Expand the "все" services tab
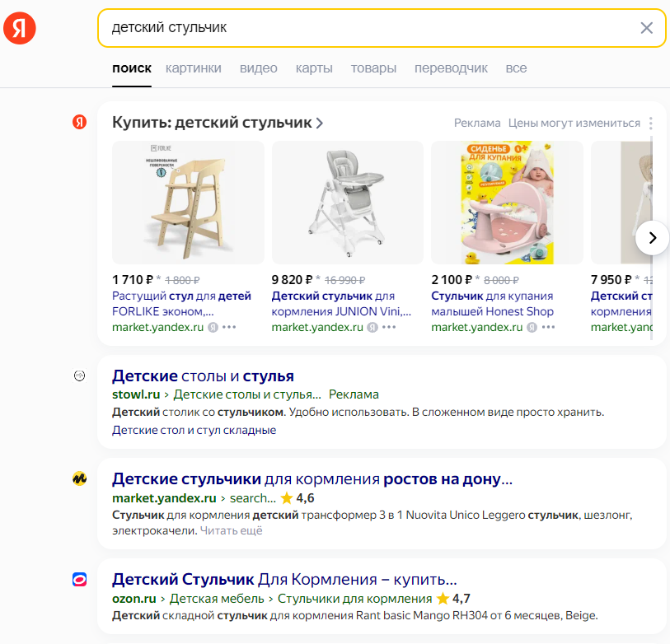The height and width of the screenshot is (644, 670). pyautogui.click(x=516, y=68)
